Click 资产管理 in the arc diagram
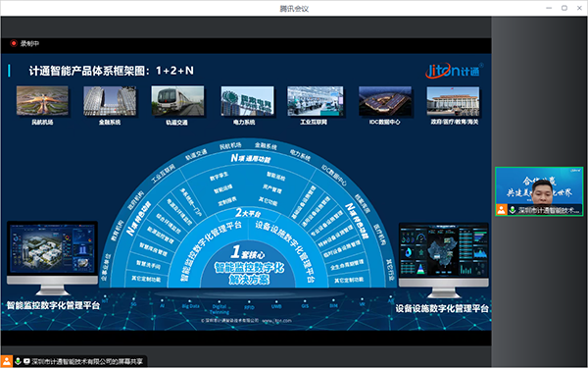Viewport: 588px width, 368px height. (x=271, y=188)
